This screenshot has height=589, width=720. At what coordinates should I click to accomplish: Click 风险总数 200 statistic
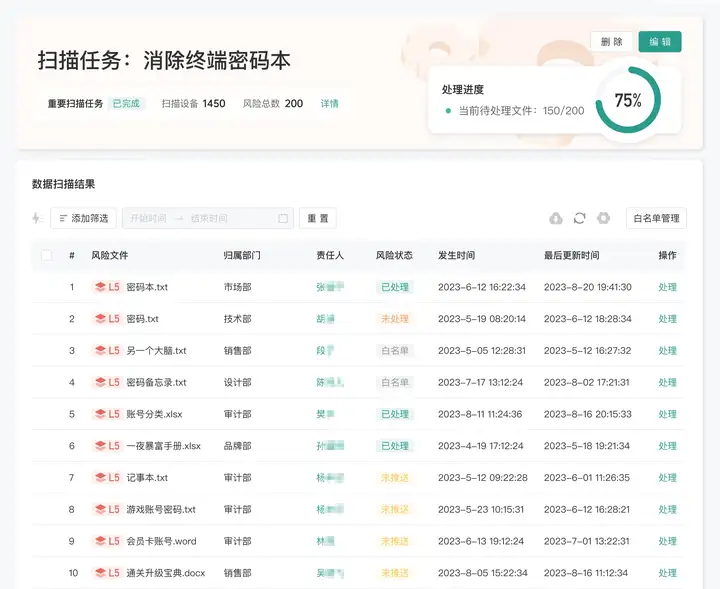(273, 103)
